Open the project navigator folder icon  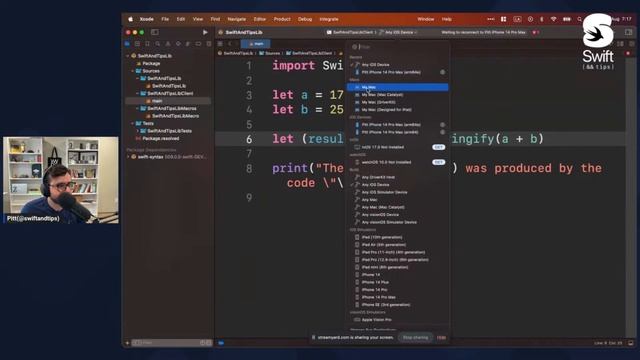click(127, 44)
